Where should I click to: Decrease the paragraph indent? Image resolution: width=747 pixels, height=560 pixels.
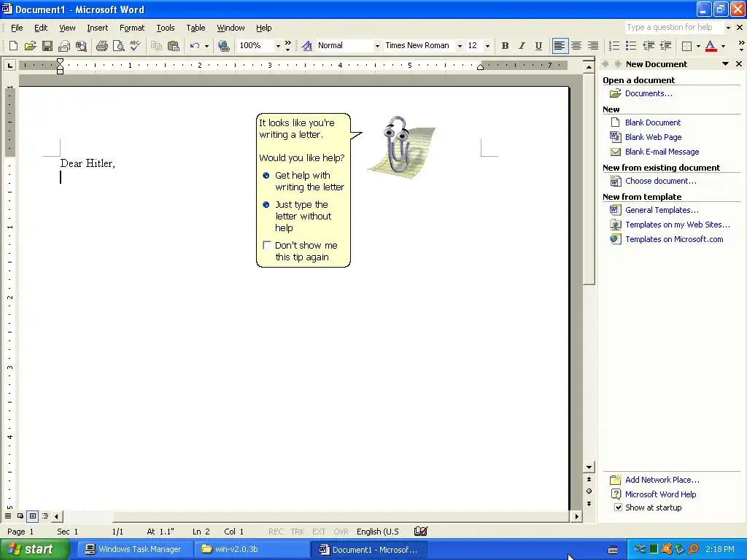pos(649,46)
